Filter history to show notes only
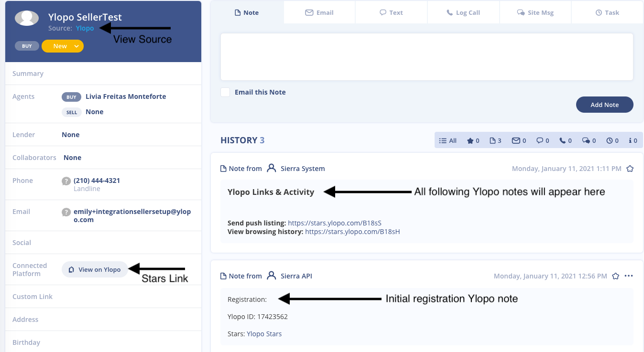The image size is (644, 352). [495, 140]
